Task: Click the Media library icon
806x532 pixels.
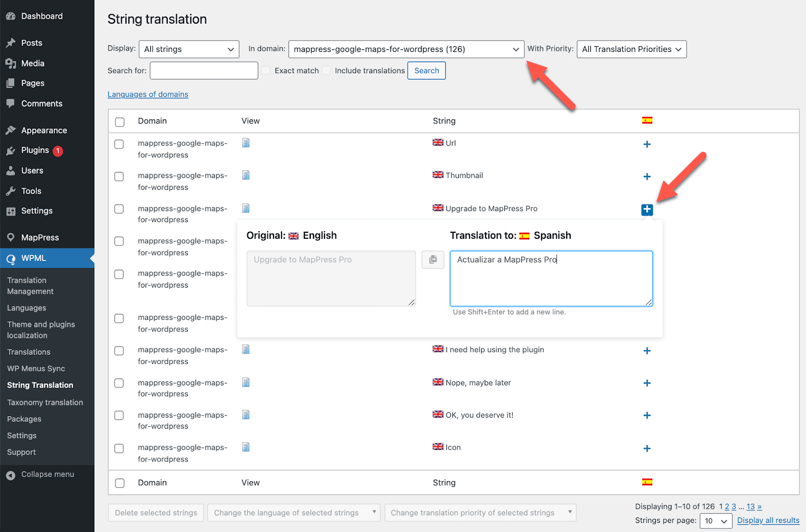Action: coord(11,63)
